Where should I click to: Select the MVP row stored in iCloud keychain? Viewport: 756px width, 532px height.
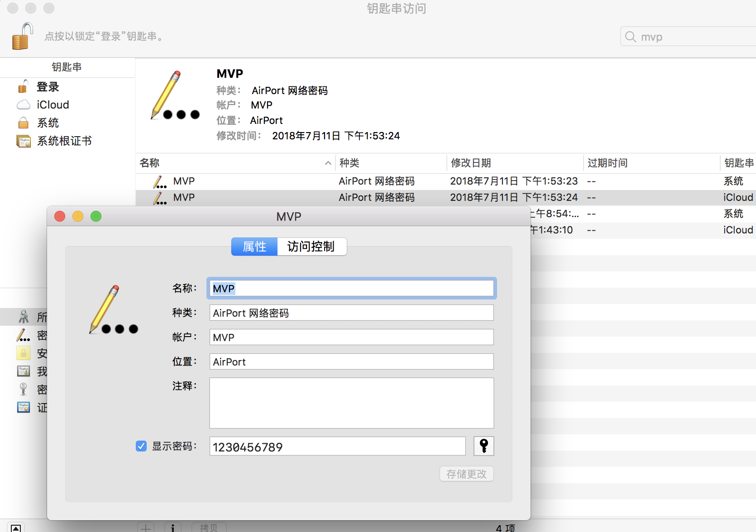tap(446, 198)
